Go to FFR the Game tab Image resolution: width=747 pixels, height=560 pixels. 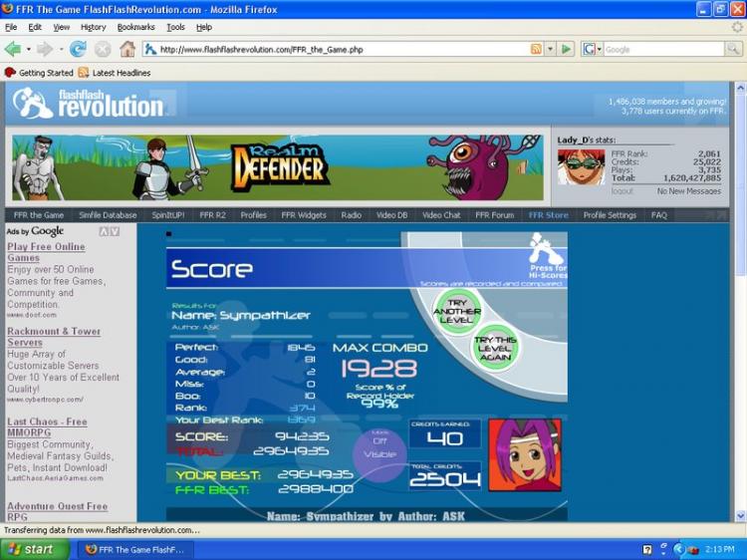click(39, 215)
